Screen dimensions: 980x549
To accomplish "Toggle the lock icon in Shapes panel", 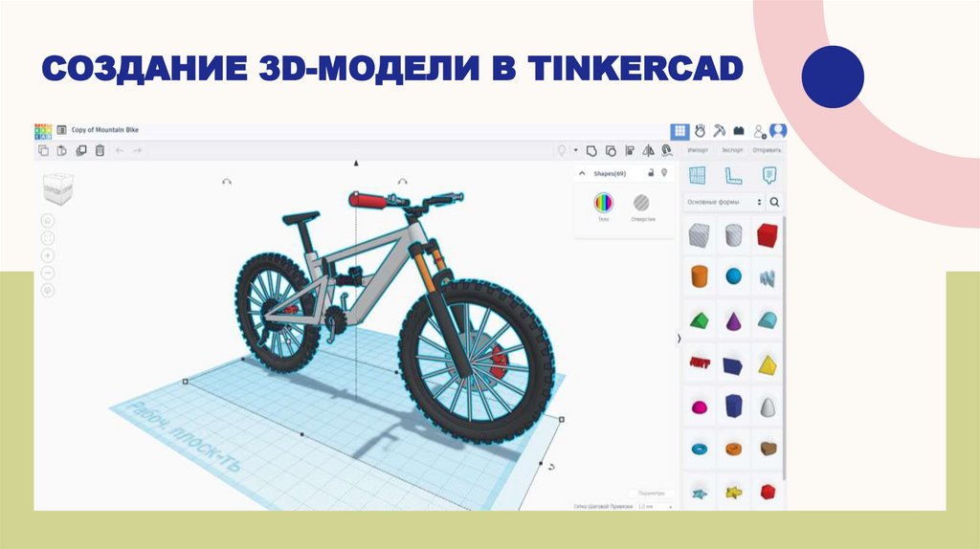I will tap(651, 173).
